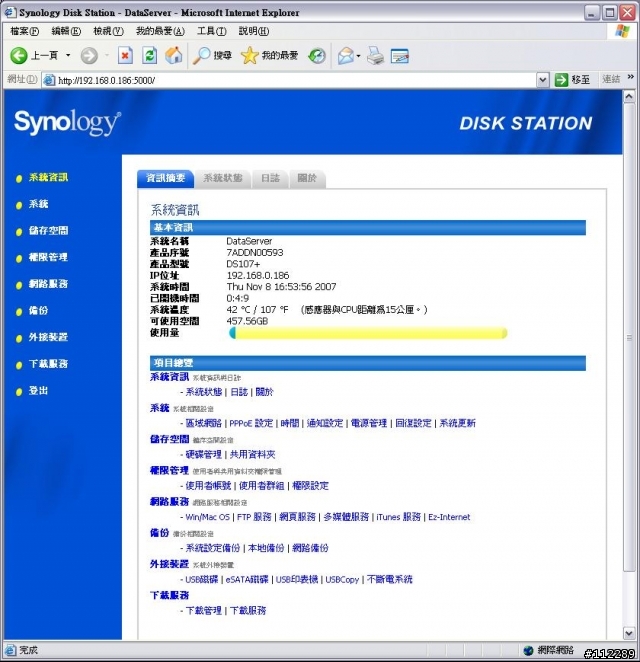
Task: Select 下載服務 in the sidebar
Action: click(48, 364)
